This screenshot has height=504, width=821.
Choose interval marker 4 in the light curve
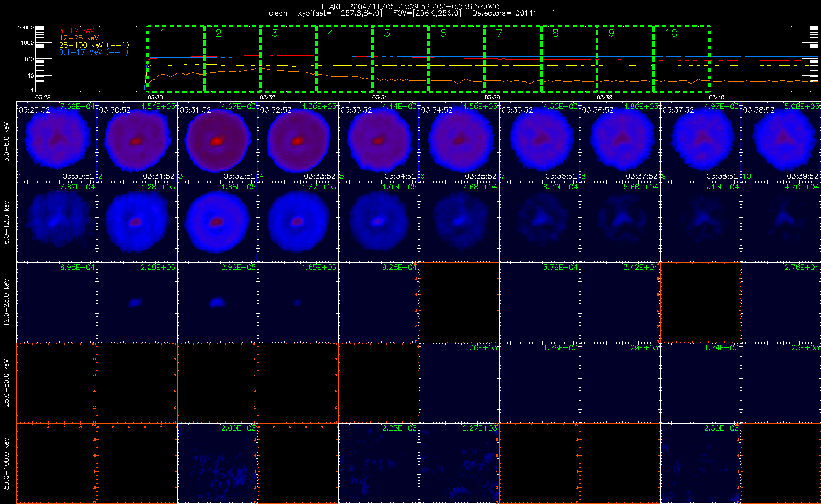tap(331, 33)
